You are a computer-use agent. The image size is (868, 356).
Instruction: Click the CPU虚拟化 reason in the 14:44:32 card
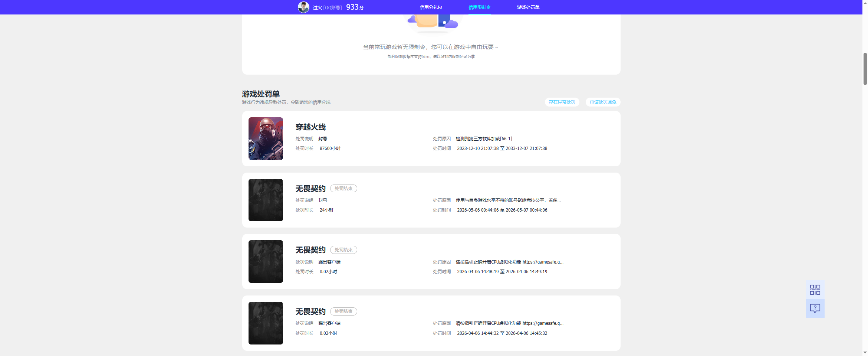(x=509, y=323)
